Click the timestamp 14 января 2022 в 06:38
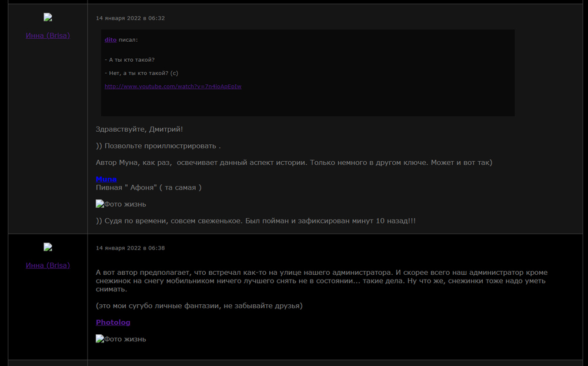 [x=131, y=248]
